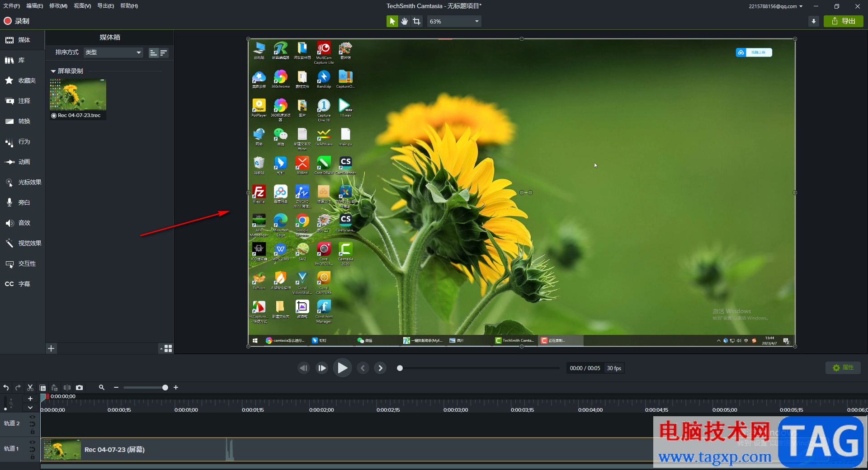Open the 交互性 Interactivity tab
The image size is (868, 470).
tap(22, 263)
